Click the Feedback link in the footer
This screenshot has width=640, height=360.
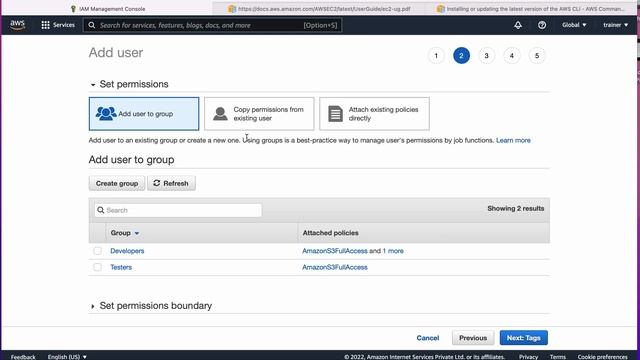tap(23, 357)
